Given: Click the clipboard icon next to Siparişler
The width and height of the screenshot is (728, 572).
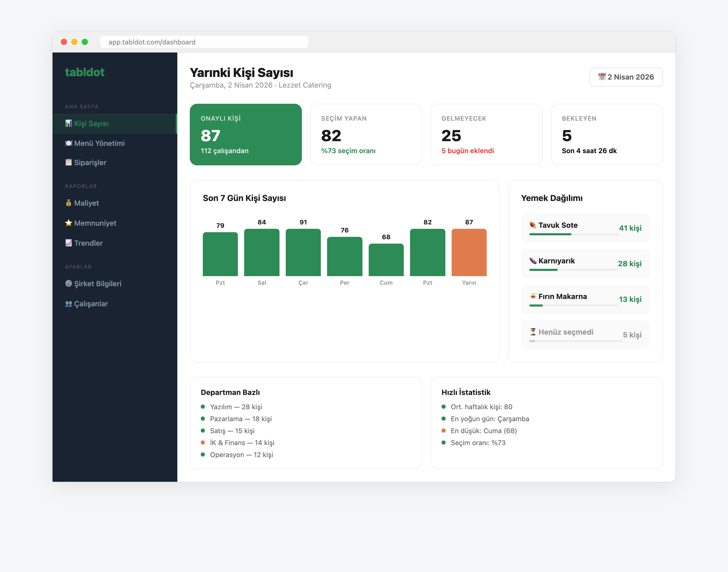Looking at the screenshot, I should click(69, 162).
